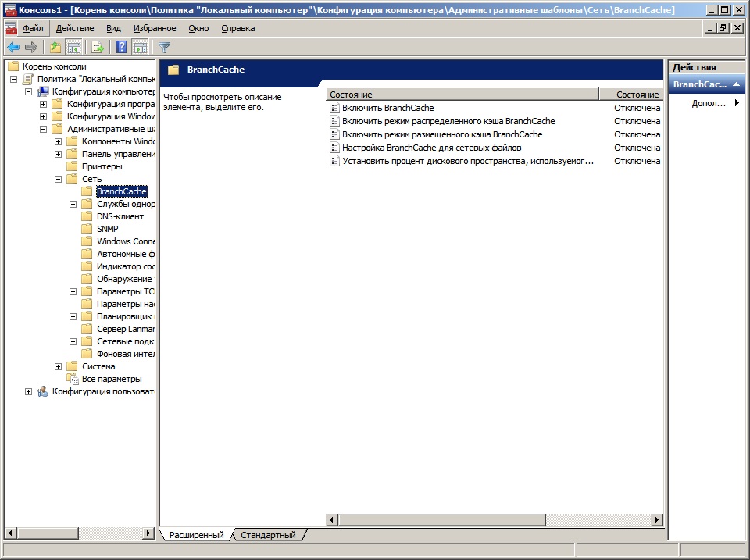Click the Forward arrow toolbar icon
Image resolution: width=750 pixels, height=560 pixels.
coord(31,48)
